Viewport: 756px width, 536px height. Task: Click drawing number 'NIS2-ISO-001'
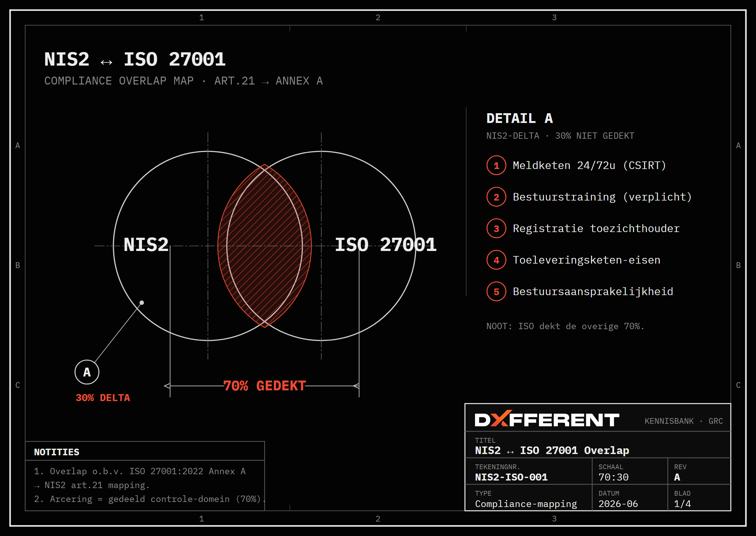pyautogui.click(x=511, y=477)
